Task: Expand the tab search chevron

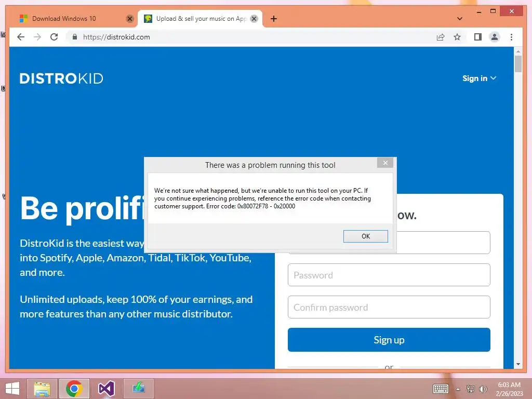Action: pos(460,19)
